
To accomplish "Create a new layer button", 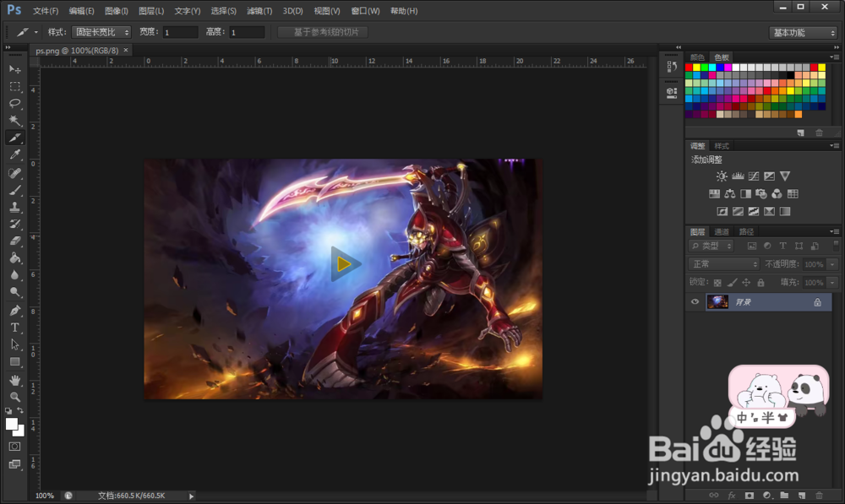I will coord(801,496).
